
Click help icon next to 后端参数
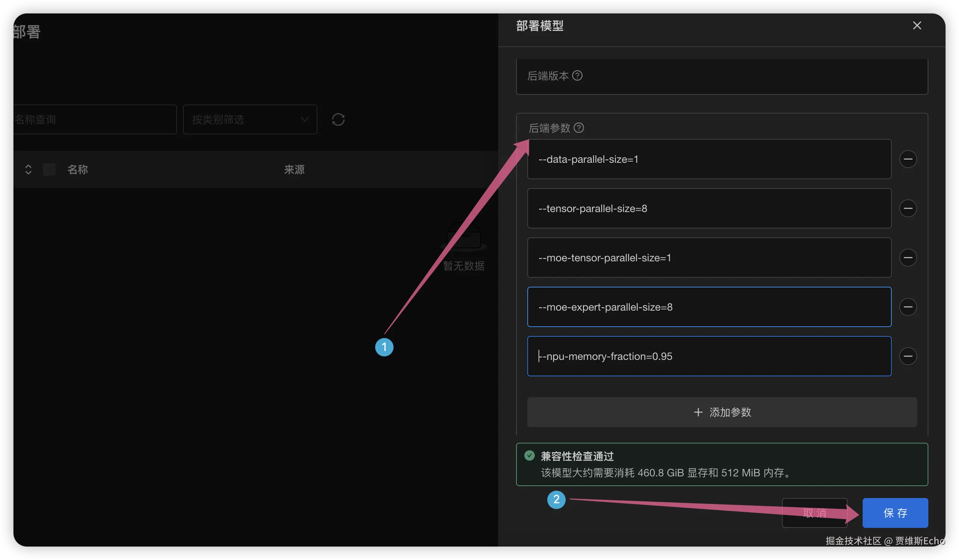point(578,128)
